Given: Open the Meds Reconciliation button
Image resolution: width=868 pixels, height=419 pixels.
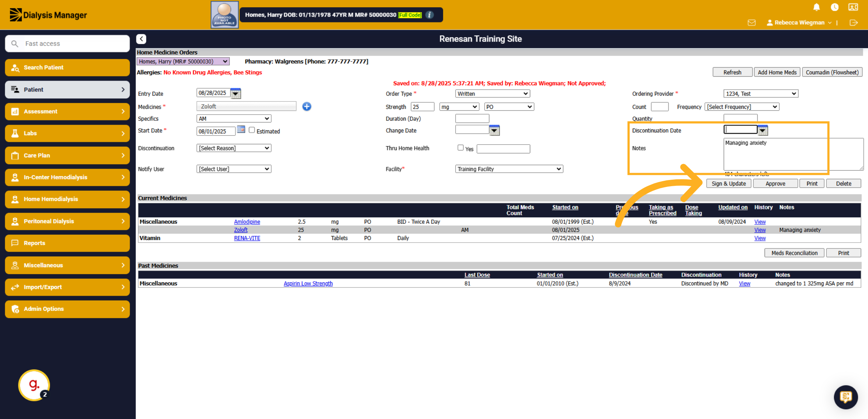Looking at the screenshot, I should pos(794,253).
